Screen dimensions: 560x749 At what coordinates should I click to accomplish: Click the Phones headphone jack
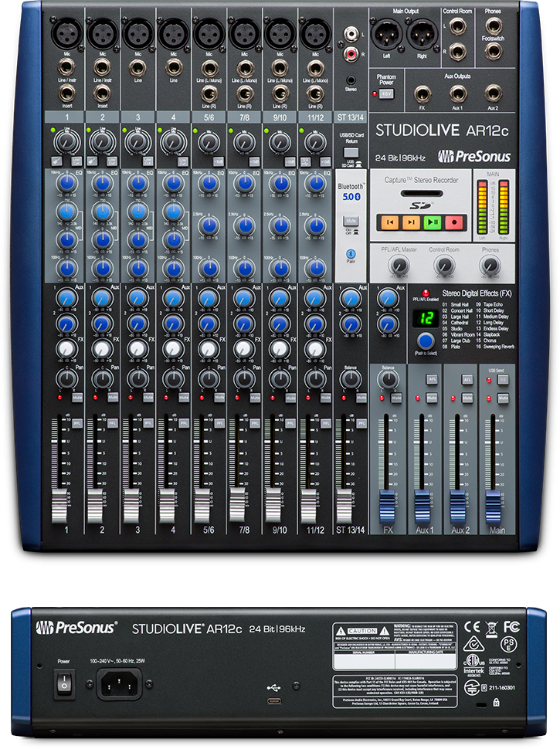493,25
